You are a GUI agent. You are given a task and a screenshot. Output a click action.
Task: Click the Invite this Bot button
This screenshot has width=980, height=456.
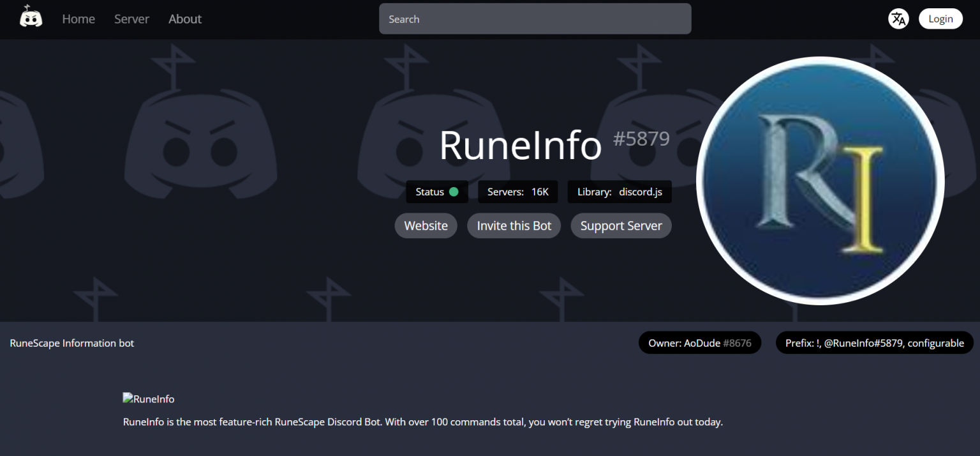(514, 225)
